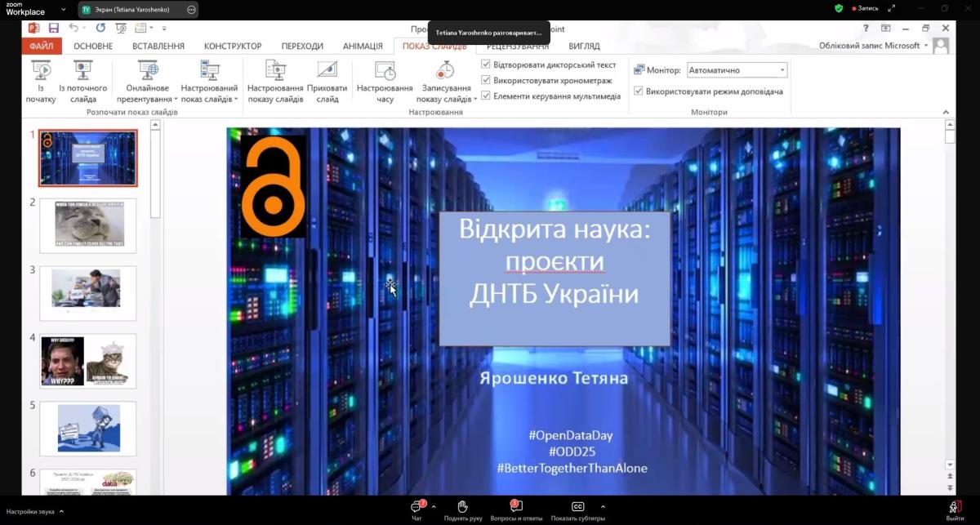This screenshot has height=525, width=980.
Task: Open 'Настроювання часу' rehearsal timing
Action: [x=385, y=71]
